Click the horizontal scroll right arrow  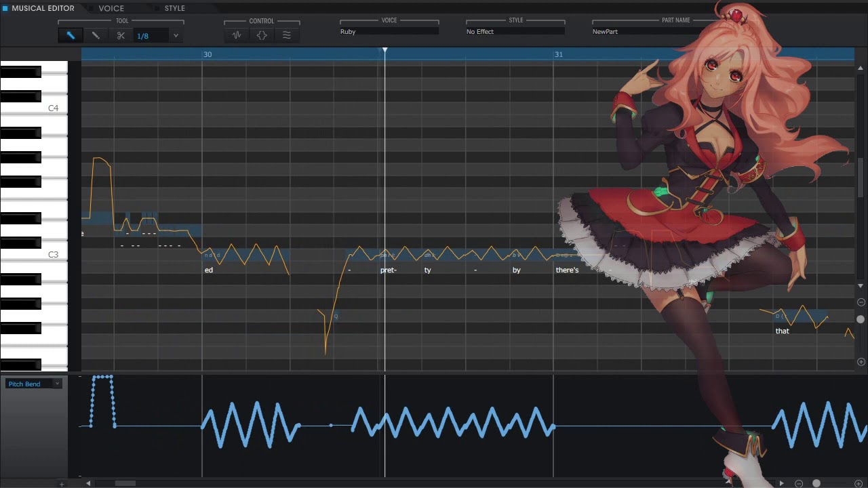click(x=782, y=483)
